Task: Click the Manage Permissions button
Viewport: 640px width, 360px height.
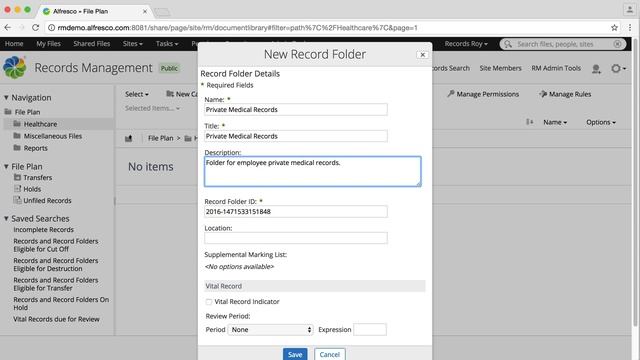Action: [x=483, y=94]
